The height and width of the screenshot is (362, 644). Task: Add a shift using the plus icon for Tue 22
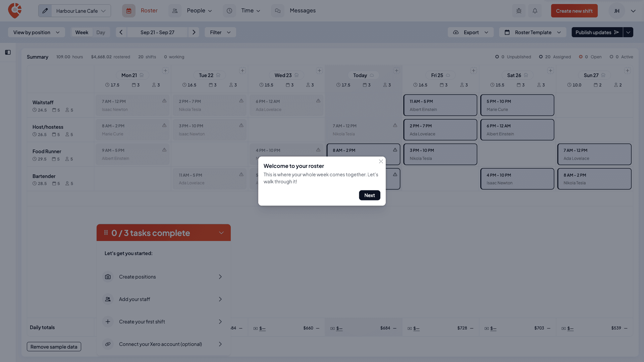(243, 70)
